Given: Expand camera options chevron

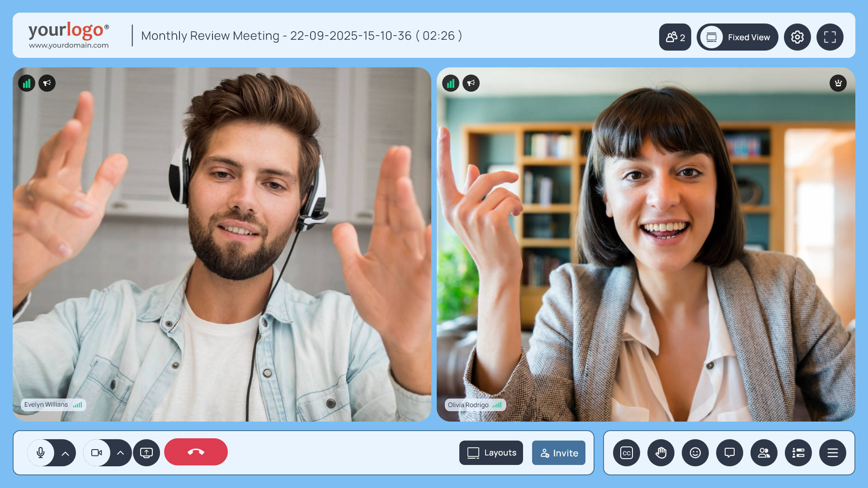Looking at the screenshot, I should [x=121, y=453].
